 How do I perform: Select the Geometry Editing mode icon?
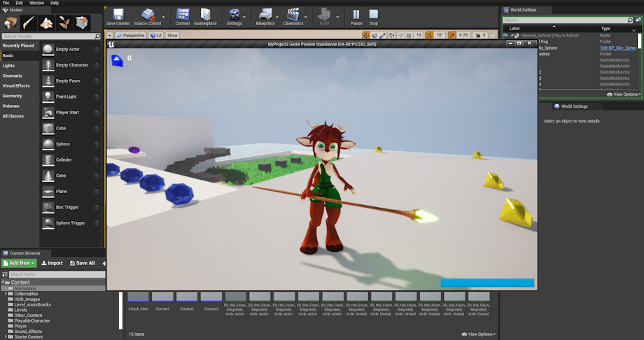[x=82, y=23]
